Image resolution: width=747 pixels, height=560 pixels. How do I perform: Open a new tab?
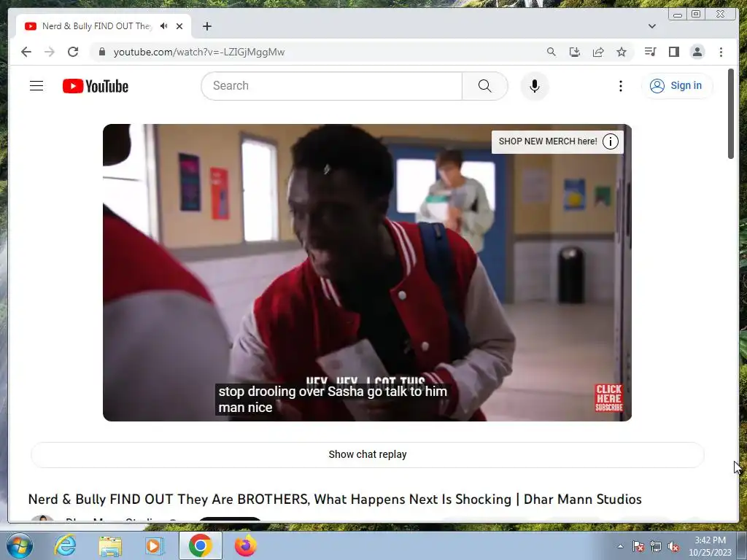coord(206,26)
